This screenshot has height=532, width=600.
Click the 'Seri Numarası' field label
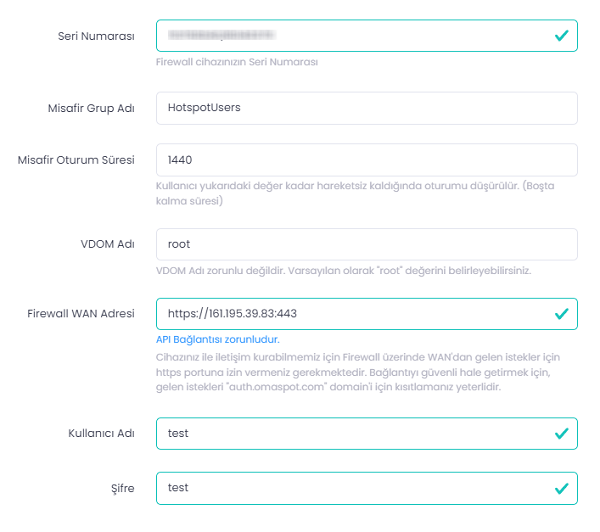coord(96,36)
